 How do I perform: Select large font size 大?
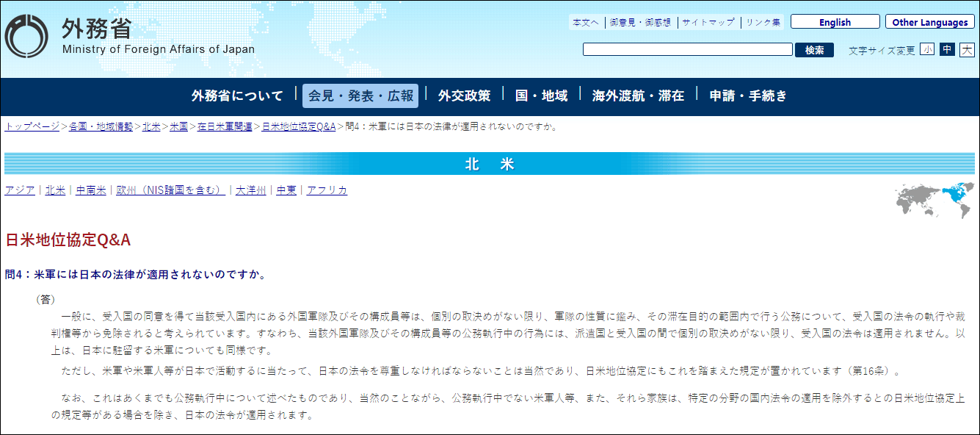(967, 49)
